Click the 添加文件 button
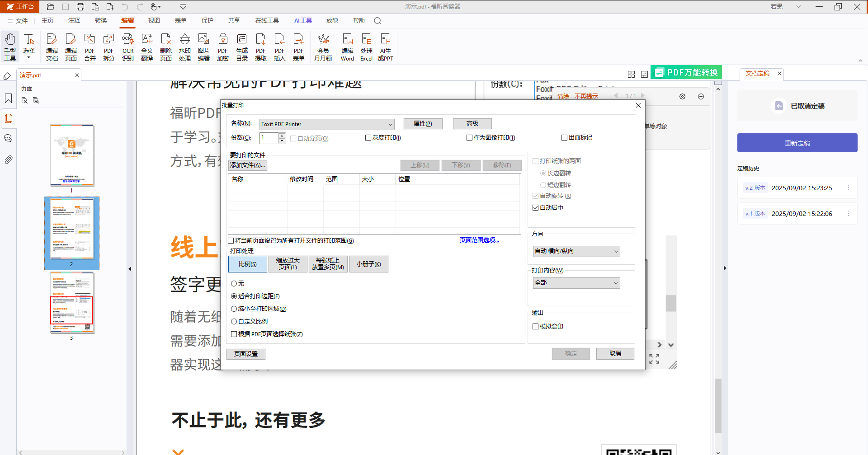This screenshot has width=868, height=455. click(x=247, y=165)
